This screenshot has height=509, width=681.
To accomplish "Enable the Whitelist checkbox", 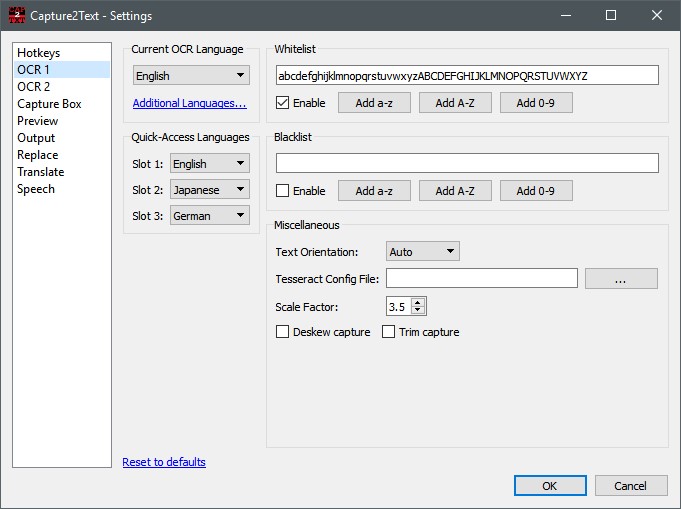I will point(283,103).
